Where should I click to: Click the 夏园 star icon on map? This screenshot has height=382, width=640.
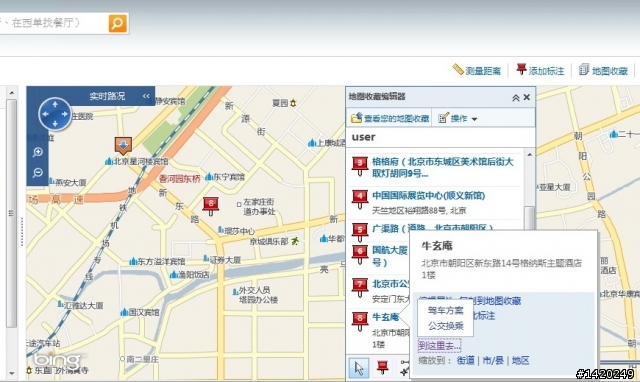click(x=293, y=103)
